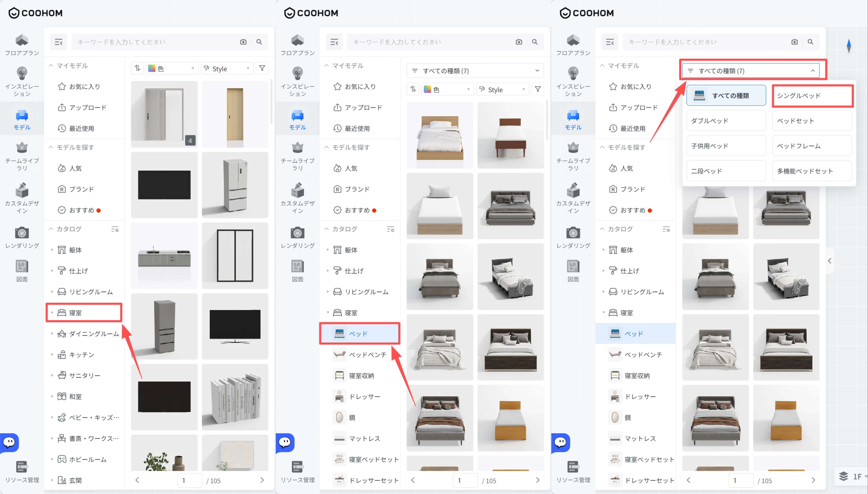Image resolution: width=868 pixels, height=494 pixels.
Task: Select the white French-door refrigerator thumbnail in left panel
Action: click(235, 185)
